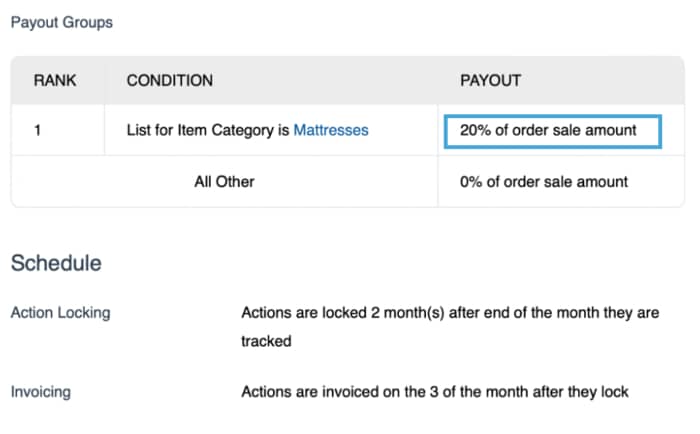Click the 'List for Item Category is' text
The width and height of the screenshot is (700, 434).
208,130
